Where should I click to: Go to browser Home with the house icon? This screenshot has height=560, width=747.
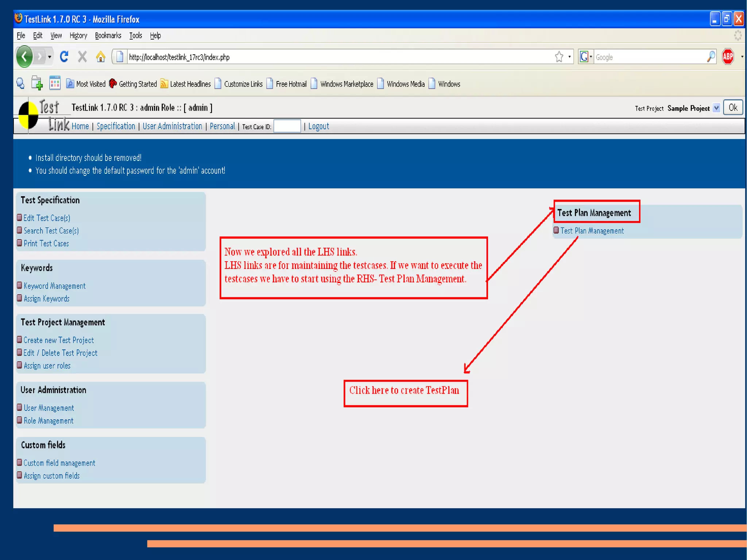(100, 57)
